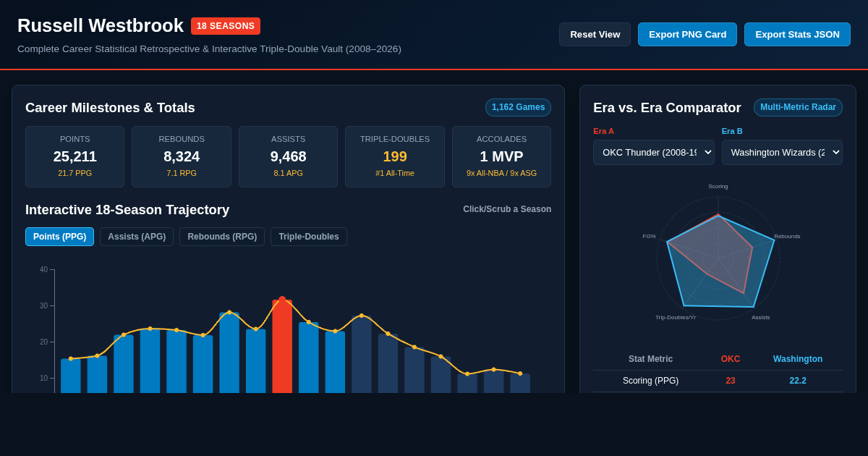Click the Reset View button
This screenshot has width=868, height=456.
(x=595, y=34)
